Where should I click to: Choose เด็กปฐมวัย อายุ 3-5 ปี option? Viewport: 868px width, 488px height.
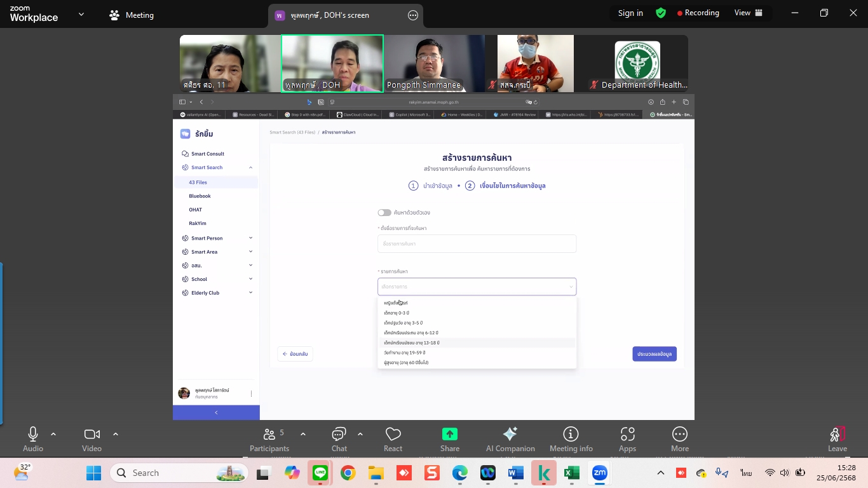click(x=477, y=323)
